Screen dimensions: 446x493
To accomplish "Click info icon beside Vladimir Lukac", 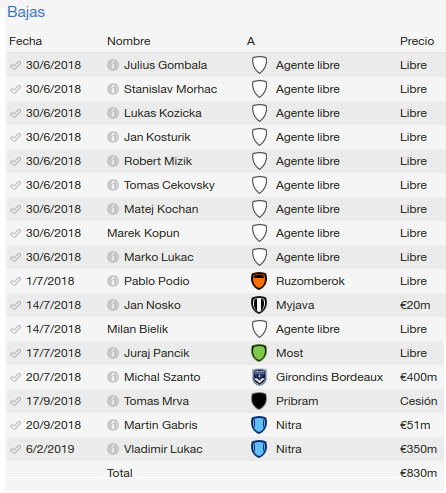I will pos(113,449).
